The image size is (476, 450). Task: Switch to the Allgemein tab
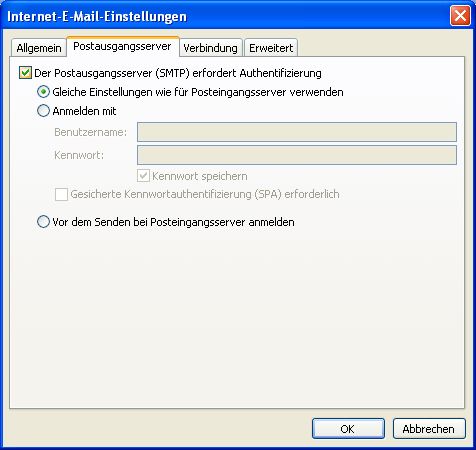39,48
